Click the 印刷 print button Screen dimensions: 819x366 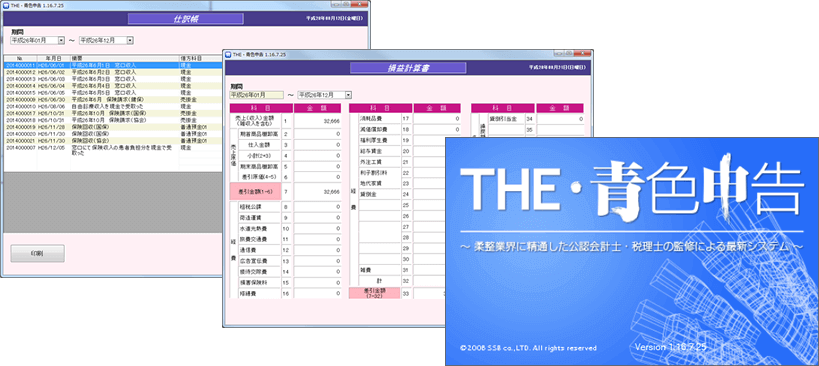[38, 253]
